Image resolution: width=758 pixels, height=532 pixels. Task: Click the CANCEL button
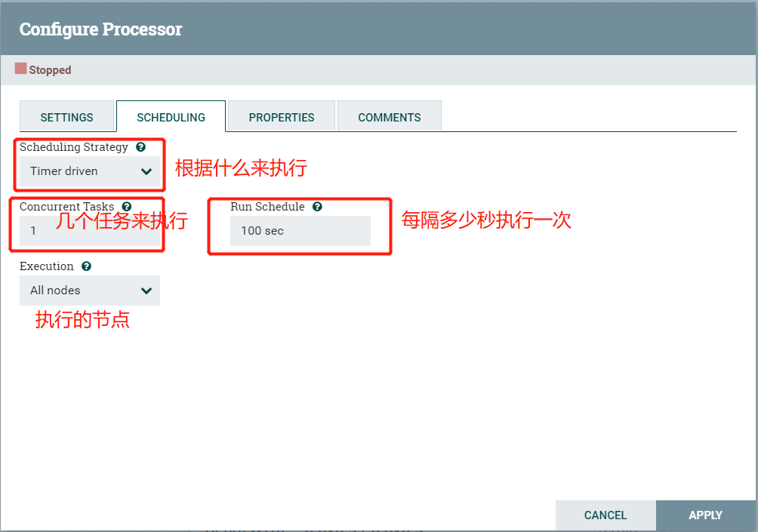605,515
